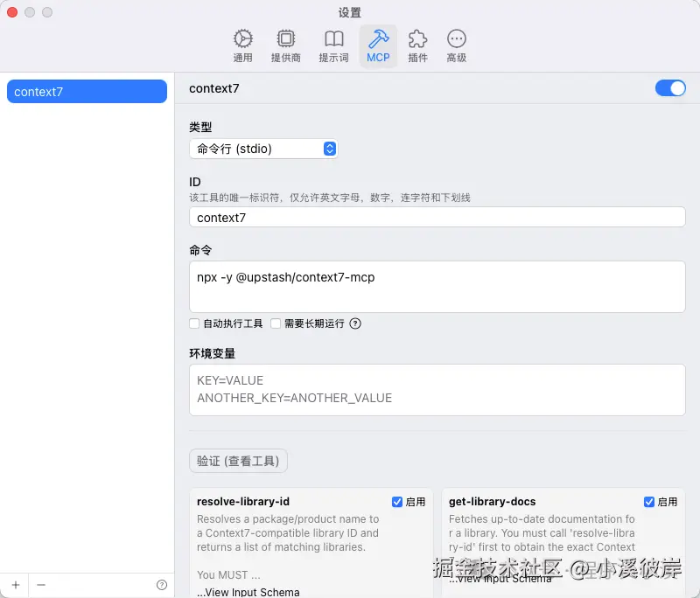Screen dimensions: 700x598
Task: Enable the 需要长期运行 checkbox
Action: click(275, 323)
